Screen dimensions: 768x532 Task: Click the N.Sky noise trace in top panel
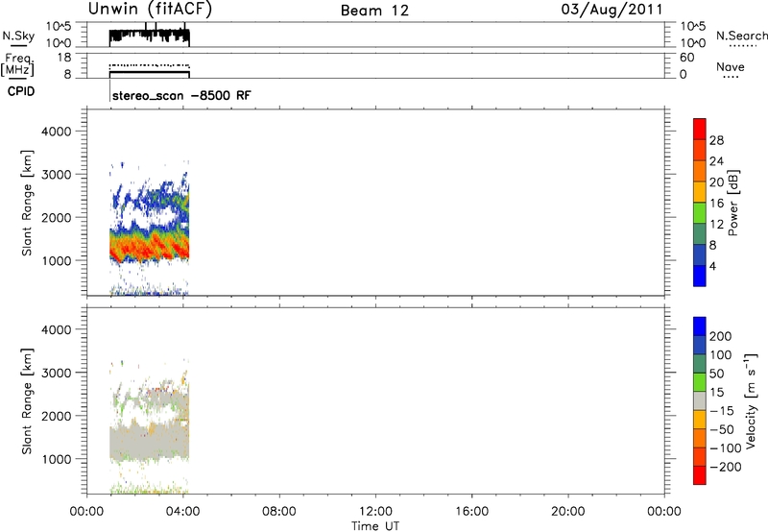click(149, 36)
